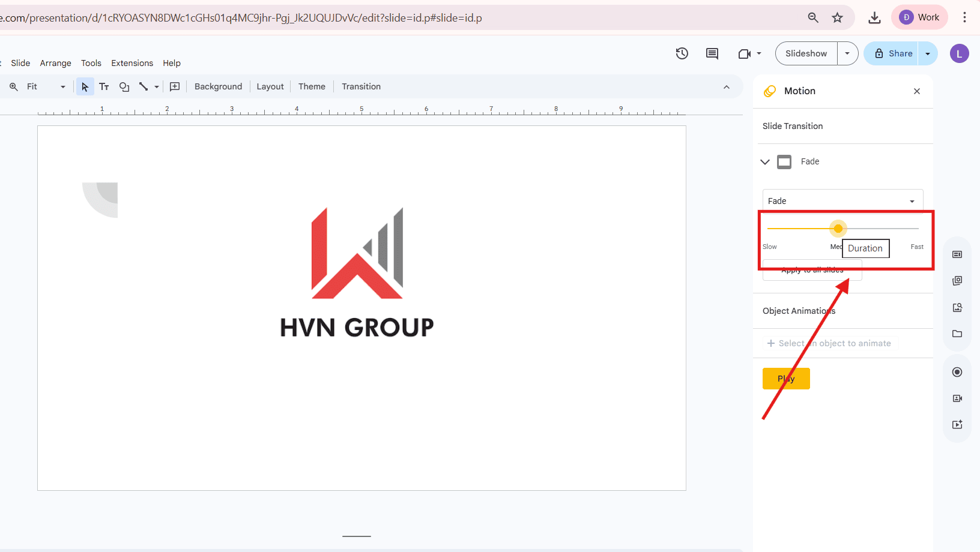Open the Fade transition type dropdown
Screen dimensions: 980x552
click(x=842, y=201)
